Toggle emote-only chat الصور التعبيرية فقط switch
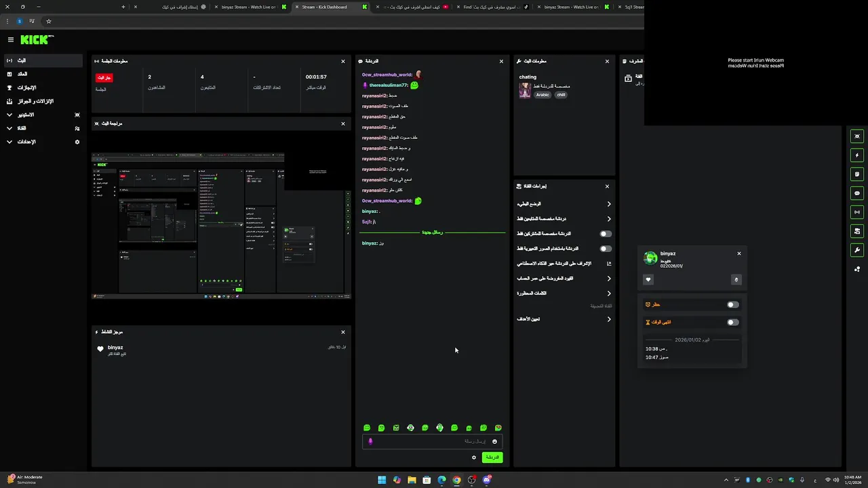This screenshot has width=868, height=488. 606,249
